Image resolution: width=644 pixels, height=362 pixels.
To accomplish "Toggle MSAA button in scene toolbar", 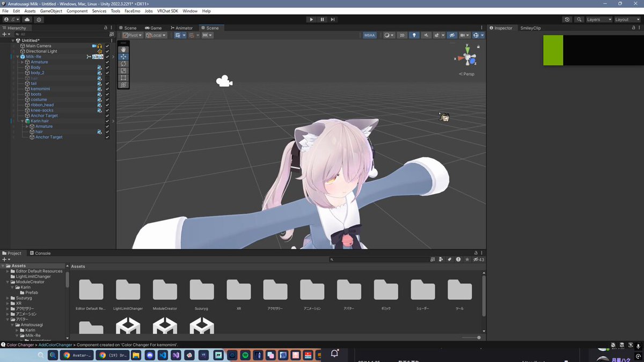I will (x=370, y=35).
